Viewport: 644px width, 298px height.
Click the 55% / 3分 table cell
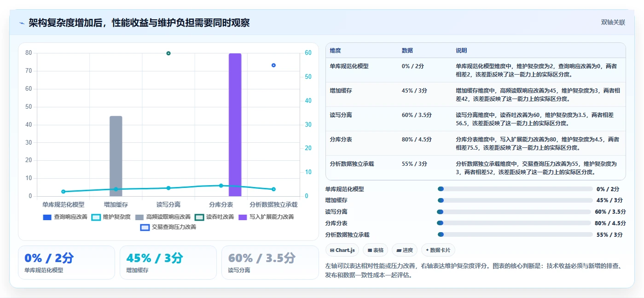[x=414, y=164]
